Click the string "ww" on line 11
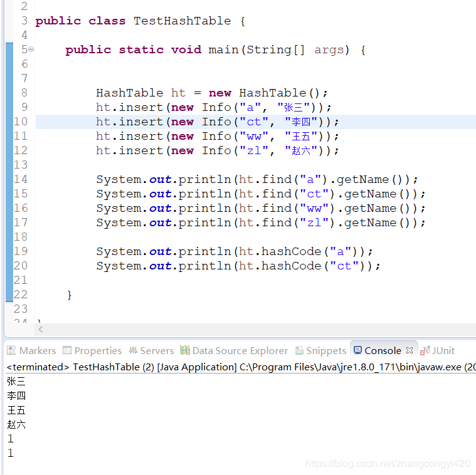Image resolution: width=476 pixels, height=475 pixels. (254, 136)
